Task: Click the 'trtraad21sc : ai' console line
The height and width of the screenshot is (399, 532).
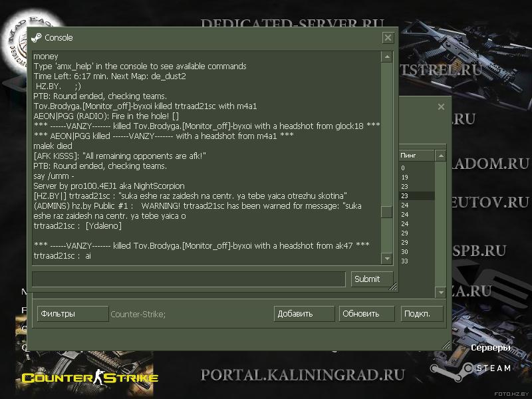Action: [x=62, y=256]
